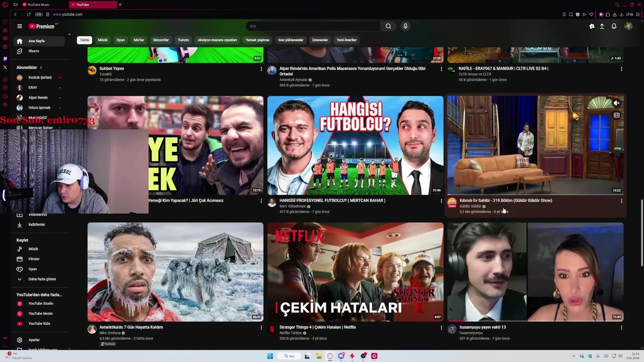Expand Daha fazla göster in sidebar

(40, 279)
